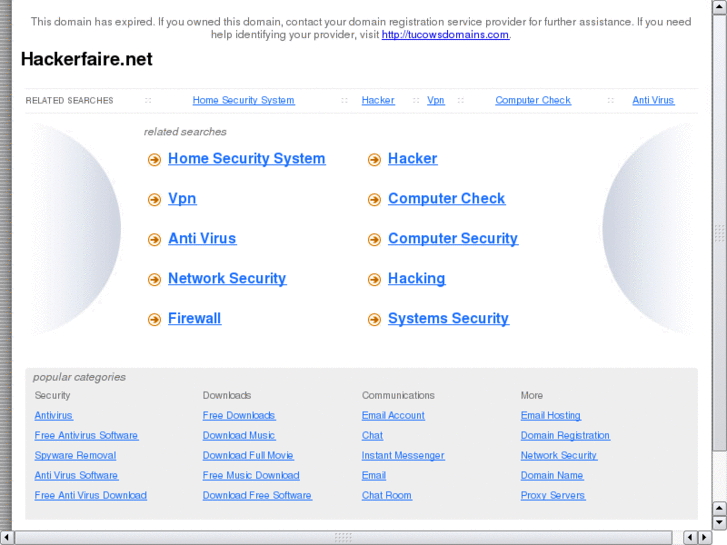Click the arrow icon beside large Network Security link

pyautogui.click(x=154, y=280)
